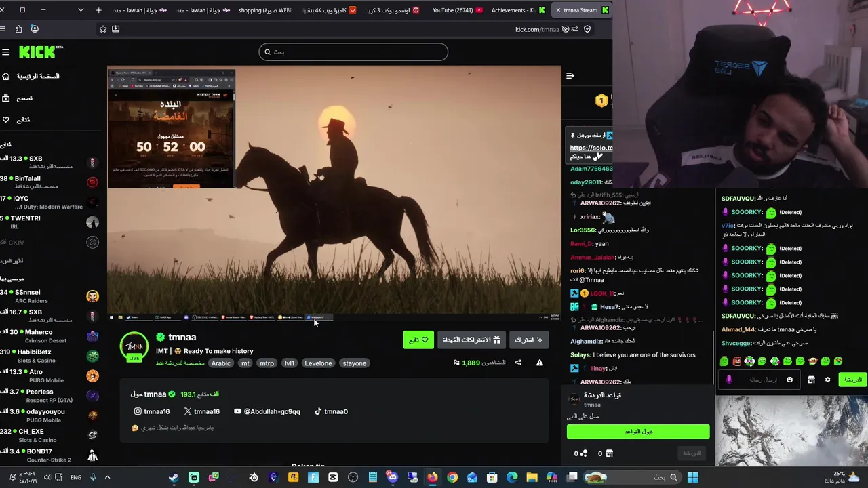Close the tmnaa Stream browser tab
Screen dimensions: 868x488
tap(558, 10)
